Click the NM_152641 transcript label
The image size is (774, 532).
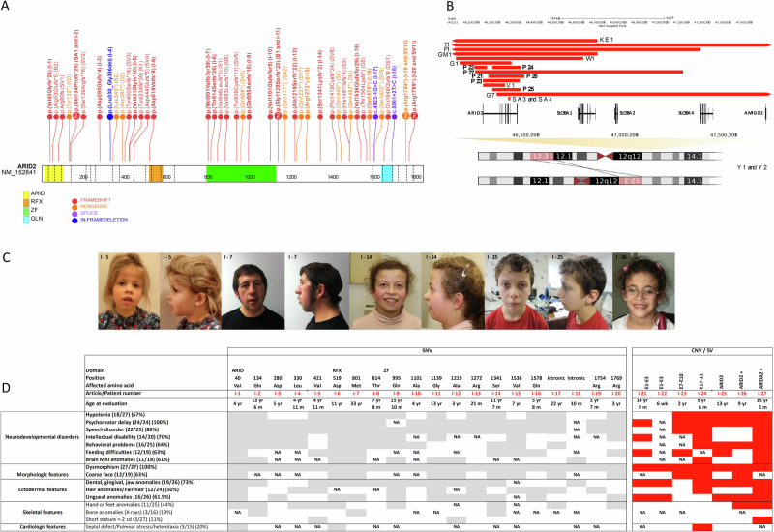[20, 173]
